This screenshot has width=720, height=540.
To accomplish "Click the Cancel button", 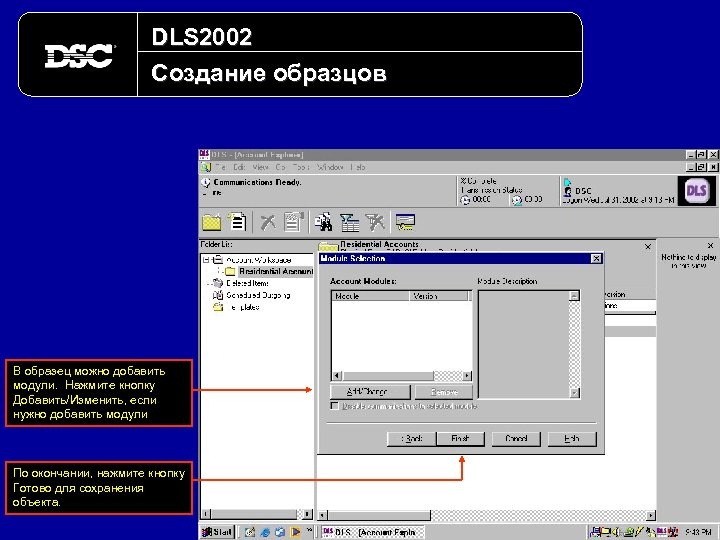I will 516,439.
